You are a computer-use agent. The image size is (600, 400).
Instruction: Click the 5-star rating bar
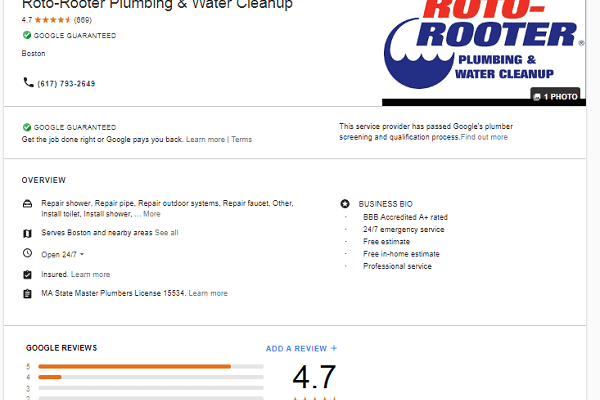tap(151, 367)
